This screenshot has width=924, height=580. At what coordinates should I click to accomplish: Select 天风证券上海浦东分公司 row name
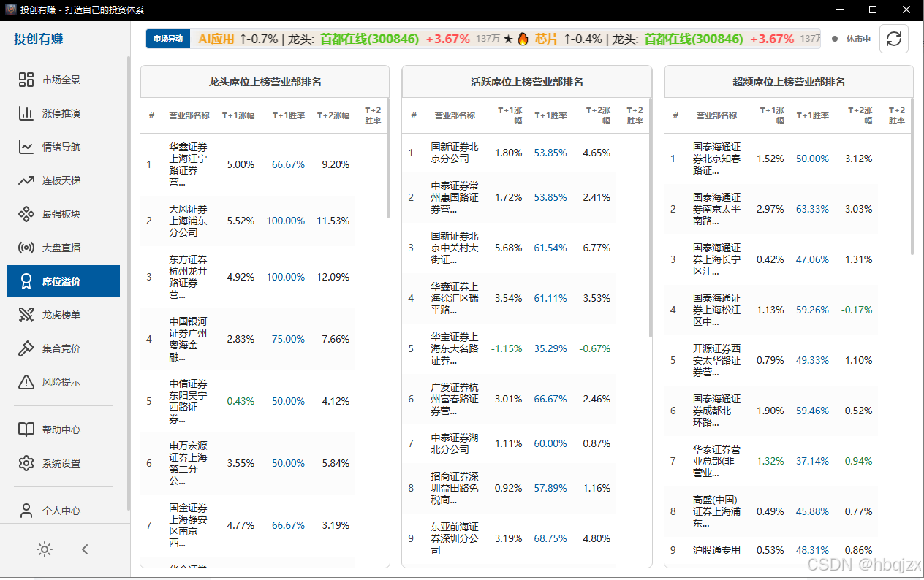point(188,221)
